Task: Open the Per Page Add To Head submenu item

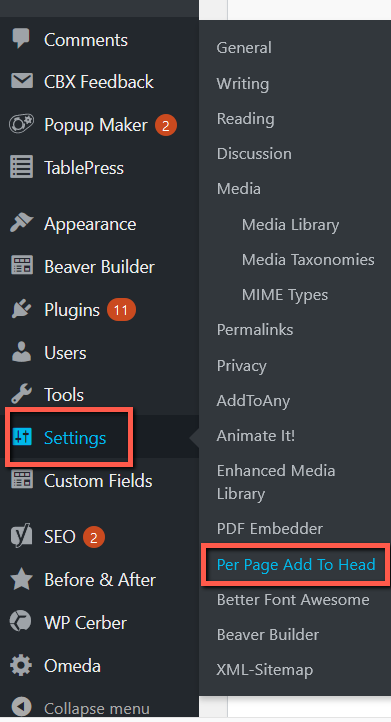Action: point(296,565)
